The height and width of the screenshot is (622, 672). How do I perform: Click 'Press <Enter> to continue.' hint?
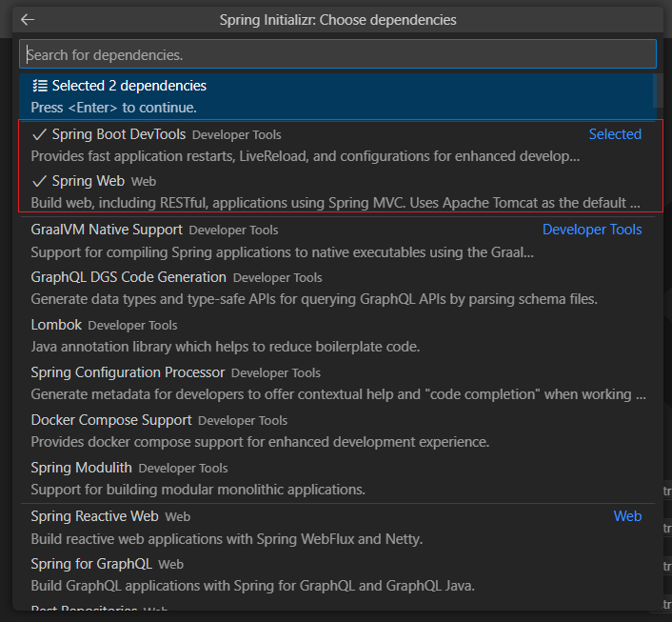[x=113, y=108]
